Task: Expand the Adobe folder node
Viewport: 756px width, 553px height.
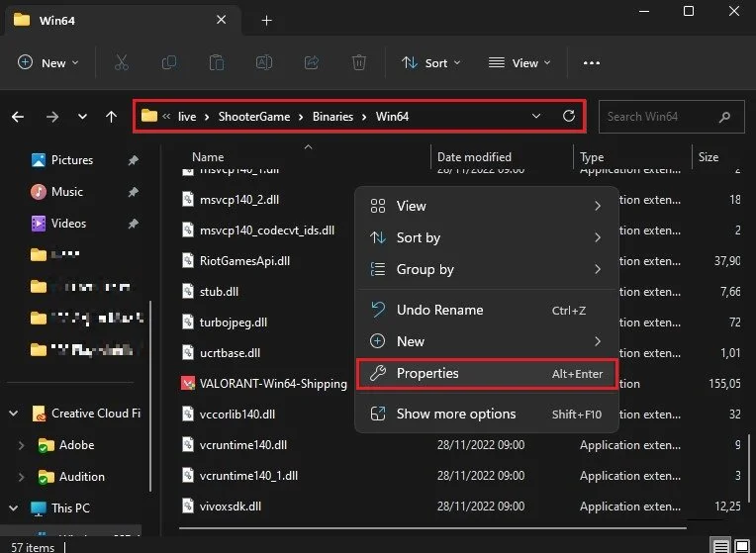Action: pos(21,445)
